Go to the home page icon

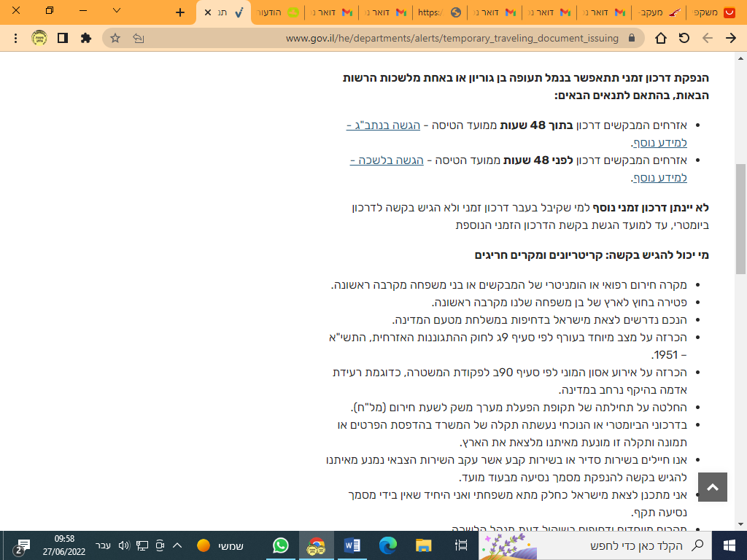click(661, 38)
